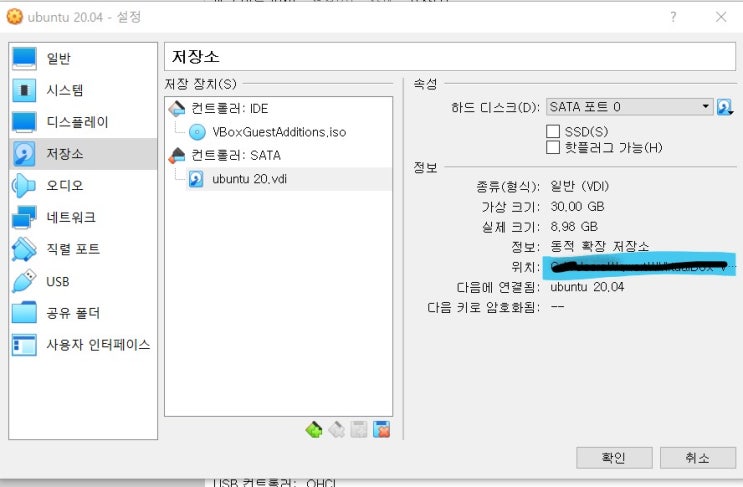Click the 공유 폴더 folder icon
The width and height of the screenshot is (743, 487).
coord(24,313)
